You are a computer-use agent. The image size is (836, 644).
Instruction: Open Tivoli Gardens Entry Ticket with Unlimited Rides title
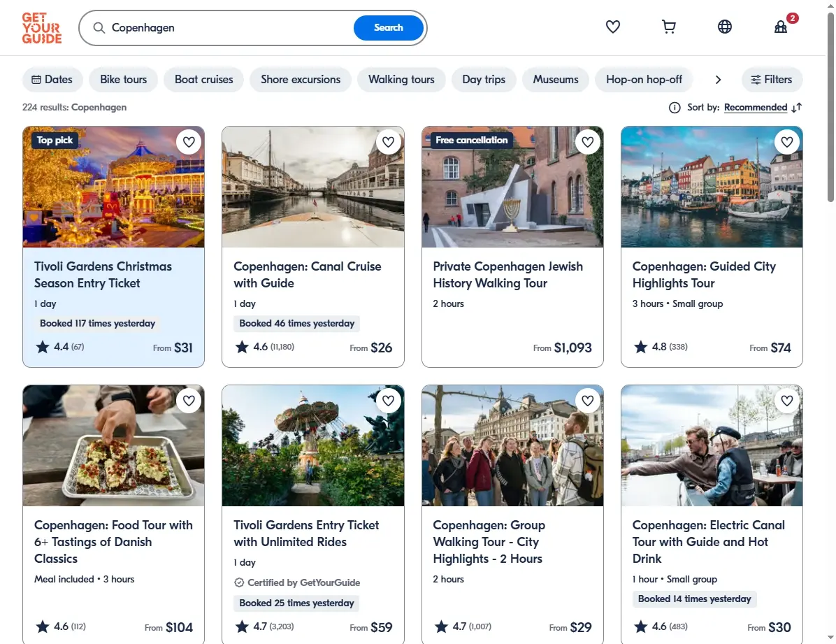pyautogui.click(x=306, y=534)
